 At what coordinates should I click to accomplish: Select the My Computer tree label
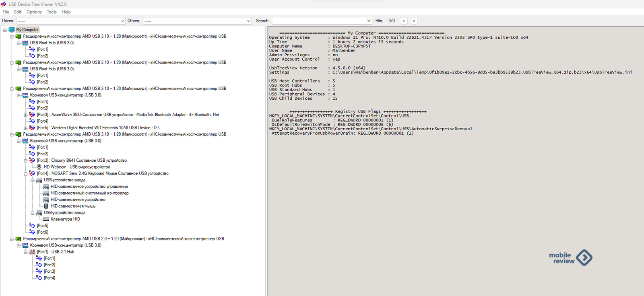27,30
